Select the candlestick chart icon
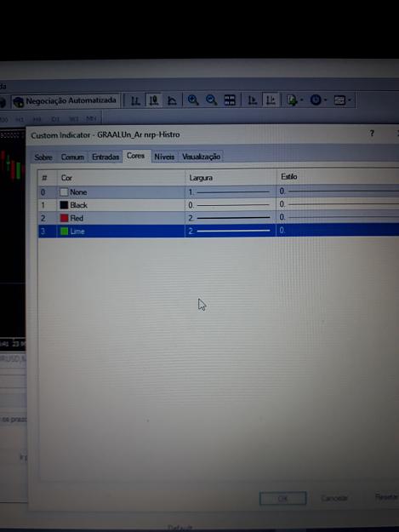The height and width of the screenshot is (532, 399). [154, 100]
